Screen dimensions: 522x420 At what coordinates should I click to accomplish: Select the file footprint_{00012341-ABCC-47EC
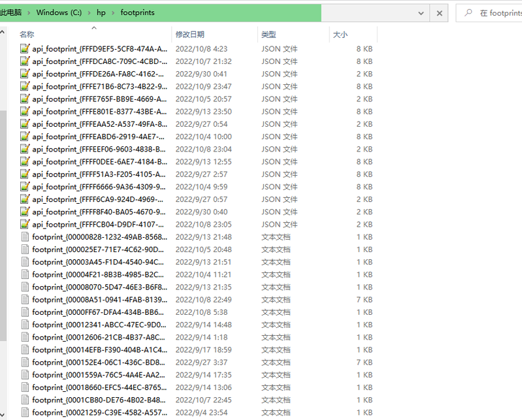point(98,325)
